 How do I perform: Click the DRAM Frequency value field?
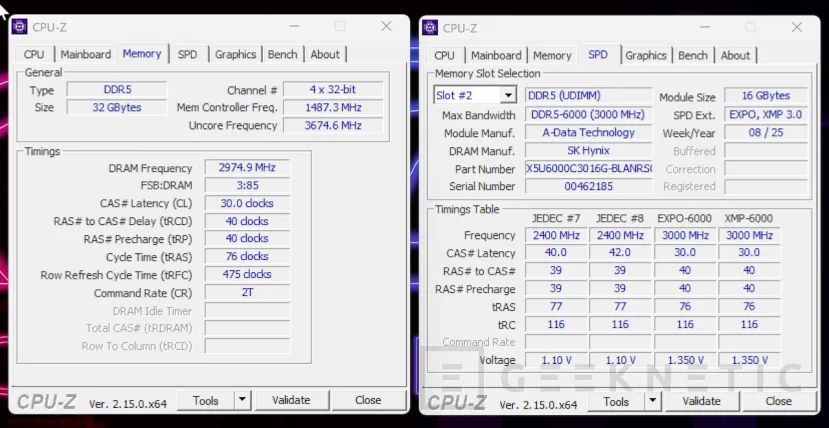click(246, 168)
